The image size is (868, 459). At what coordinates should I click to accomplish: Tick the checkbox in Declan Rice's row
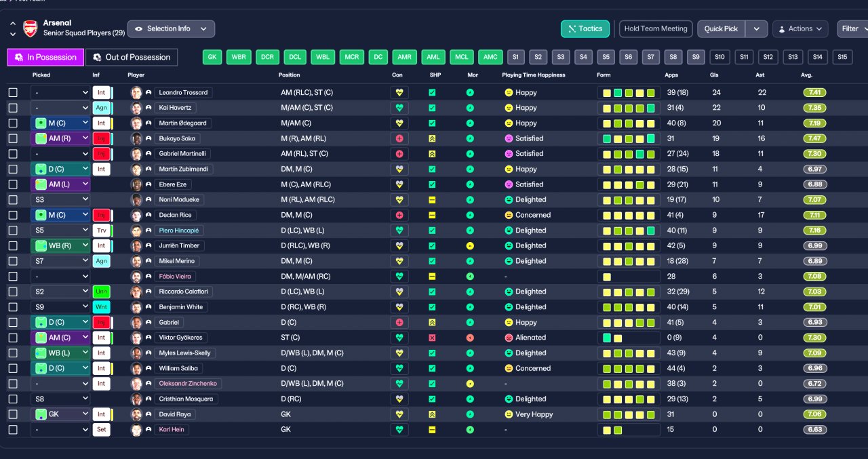click(x=13, y=215)
